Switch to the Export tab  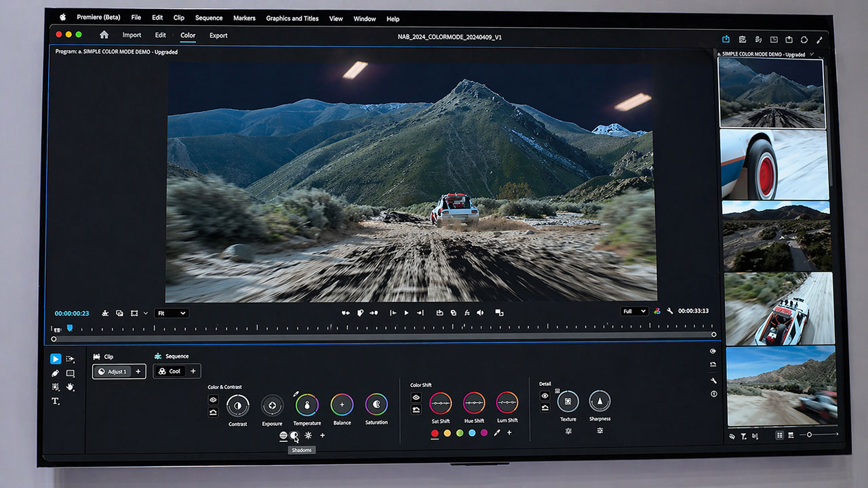[218, 35]
